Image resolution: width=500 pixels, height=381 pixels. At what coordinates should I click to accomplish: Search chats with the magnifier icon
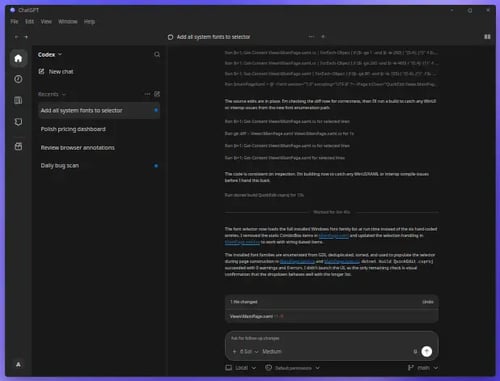(x=157, y=54)
